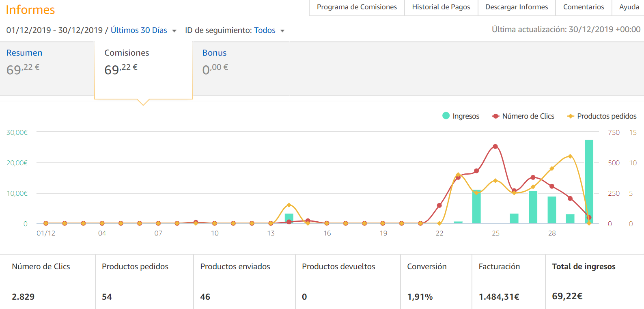The width and height of the screenshot is (644, 309).
Task: Click the Bonus amount 0,00 €
Action: [x=215, y=69]
